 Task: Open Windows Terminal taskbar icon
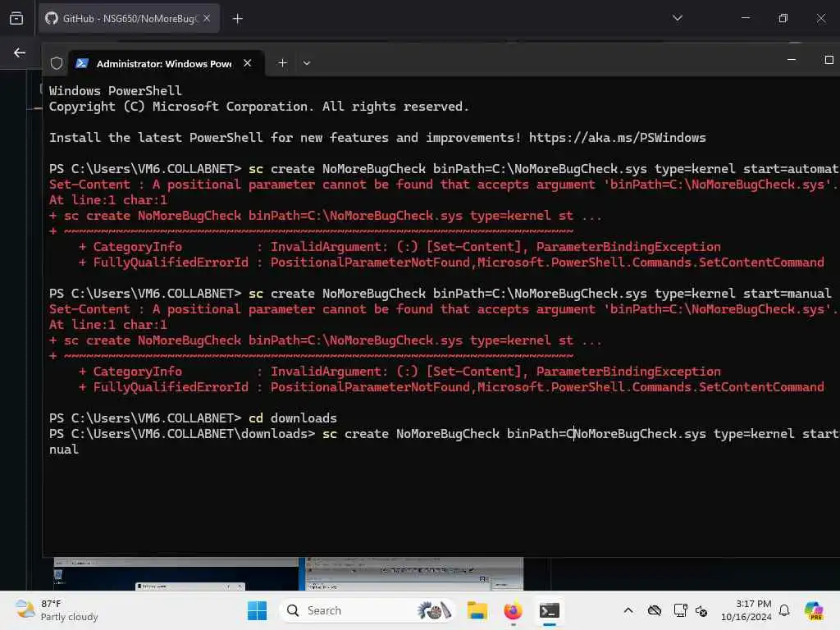549,610
